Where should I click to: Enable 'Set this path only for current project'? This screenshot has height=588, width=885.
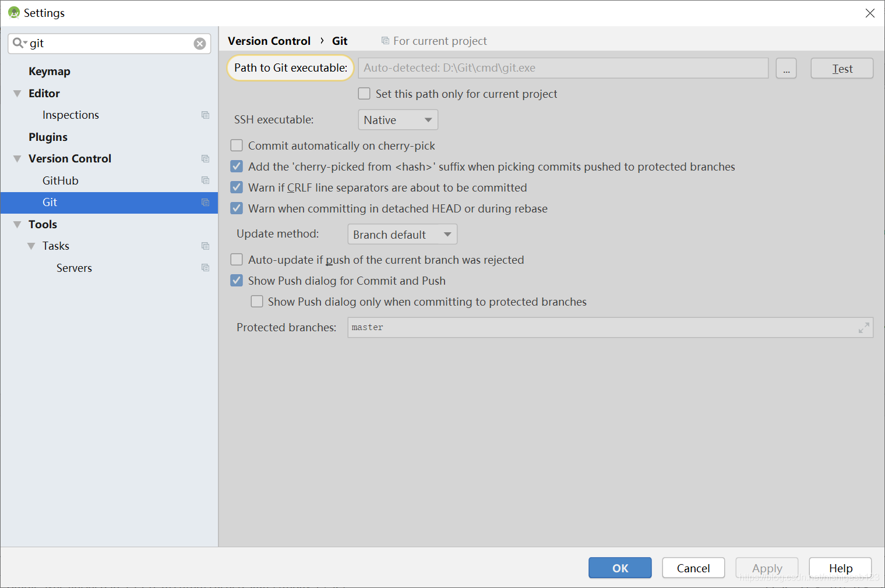click(x=364, y=94)
